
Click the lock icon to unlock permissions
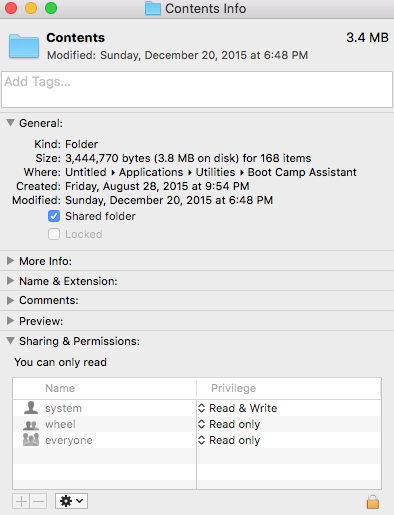[x=373, y=501]
